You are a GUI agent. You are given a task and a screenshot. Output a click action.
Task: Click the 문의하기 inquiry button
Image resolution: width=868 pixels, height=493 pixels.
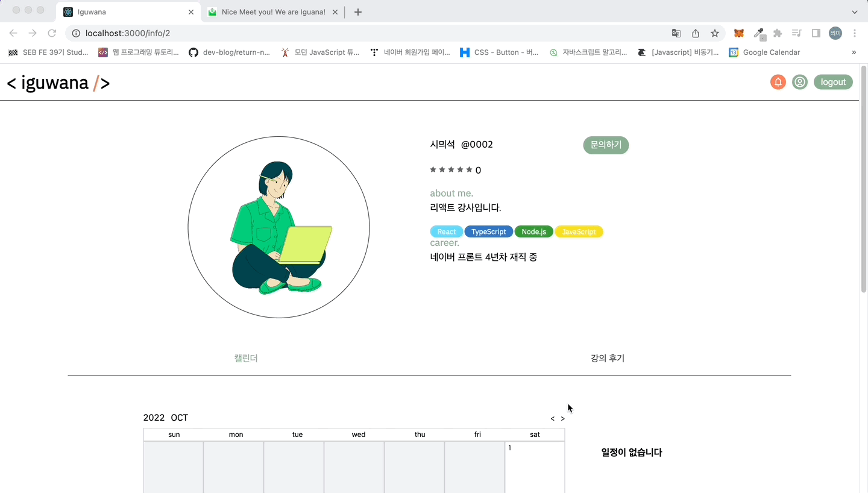pyautogui.click(x=606, y=145)
